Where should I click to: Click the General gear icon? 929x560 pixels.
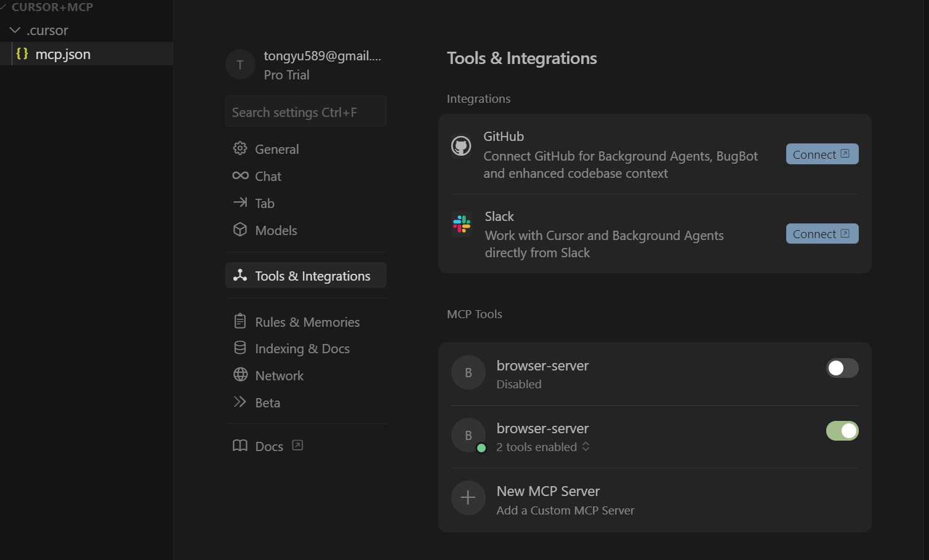(240, 148)
